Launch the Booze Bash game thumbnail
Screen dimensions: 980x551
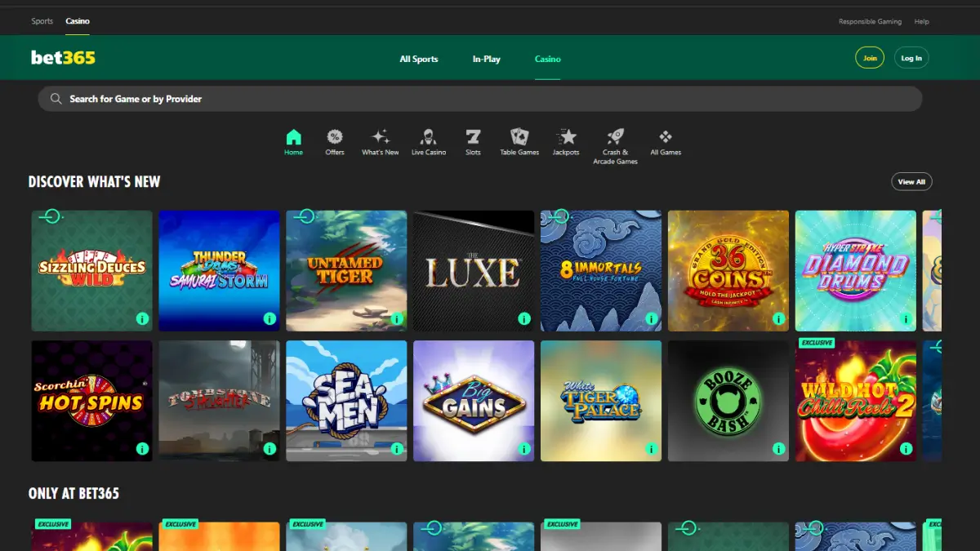(728, 401)
